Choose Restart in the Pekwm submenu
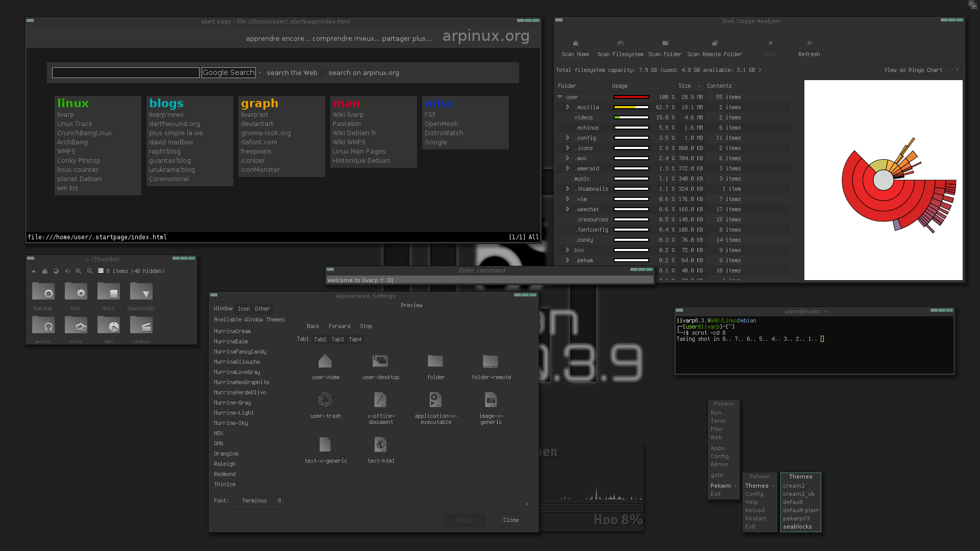The height and width of the screenshot is (551, 980). coord(755,518)
